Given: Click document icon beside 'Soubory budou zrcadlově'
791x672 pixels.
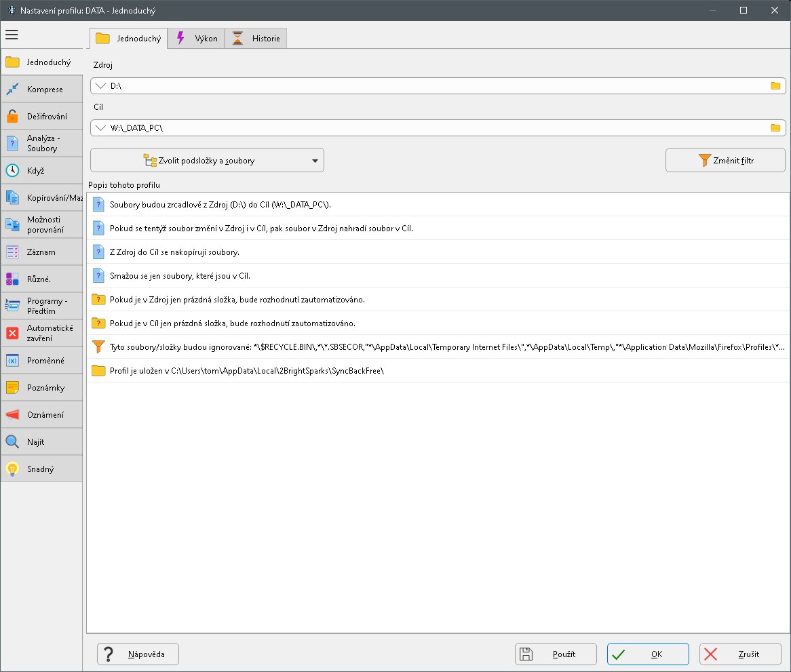Looking at the screenshot, I should [x=98, y=205].
